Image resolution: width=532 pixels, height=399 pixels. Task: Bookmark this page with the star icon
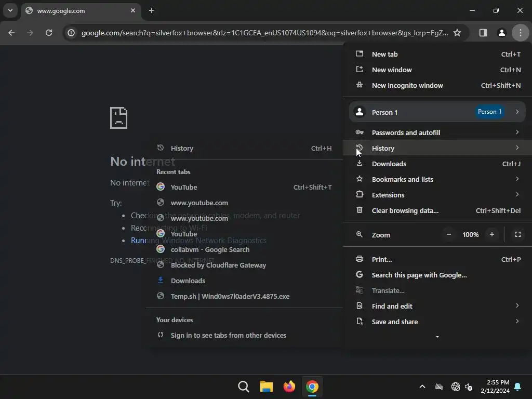457,33
